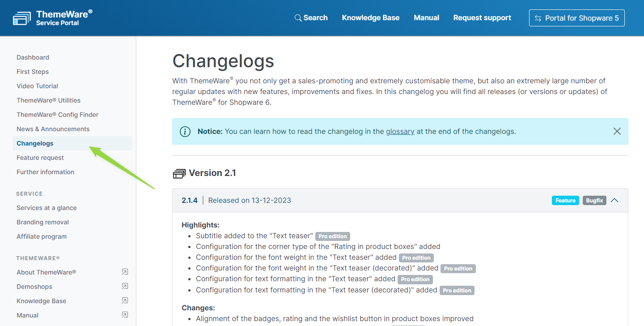Click "Alignment of the badges" change line
Screen dimensions: 644x326
(335, 319)
